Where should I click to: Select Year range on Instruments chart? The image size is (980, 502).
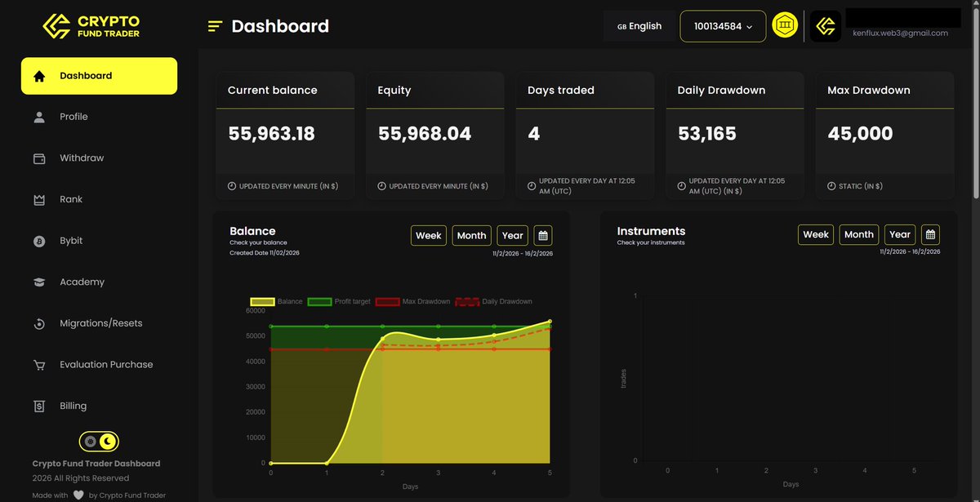pos(900,234)
